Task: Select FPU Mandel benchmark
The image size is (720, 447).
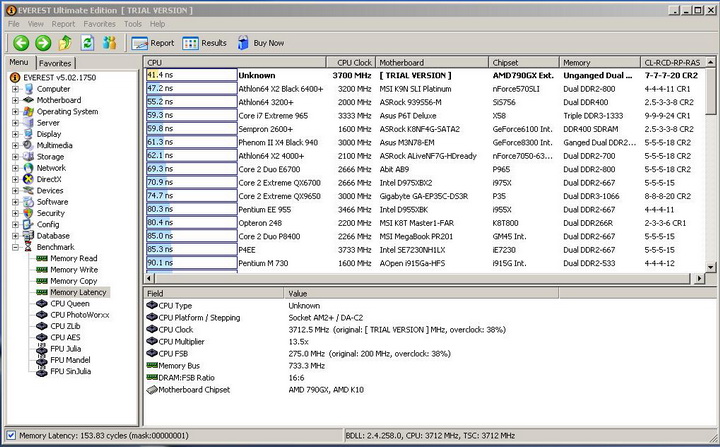Action: 70,360
